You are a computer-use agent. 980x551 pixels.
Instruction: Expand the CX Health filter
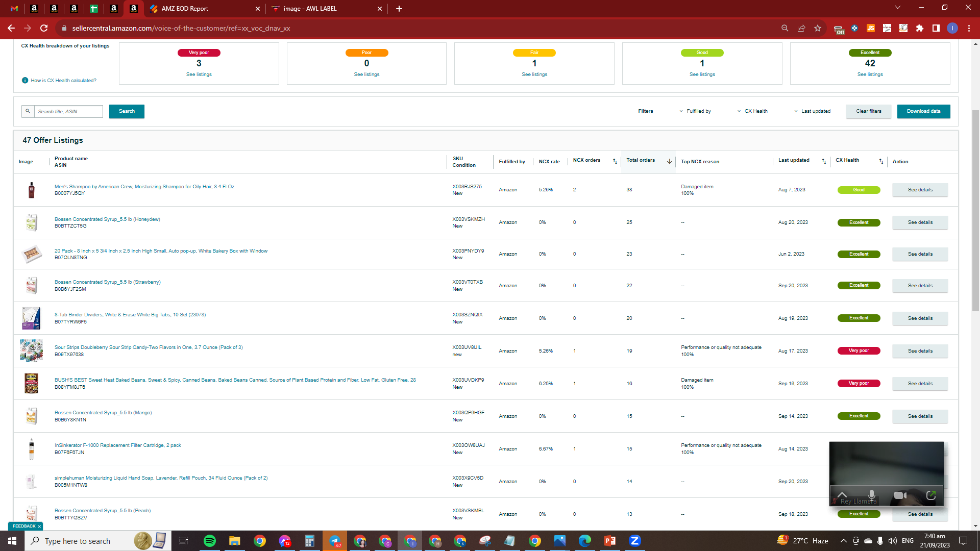pyautogui.click(x=752, y=111)
